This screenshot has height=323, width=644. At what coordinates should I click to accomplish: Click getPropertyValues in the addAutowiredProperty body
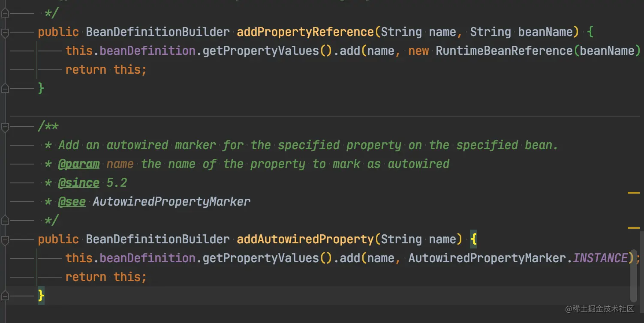tap(261, 258)
